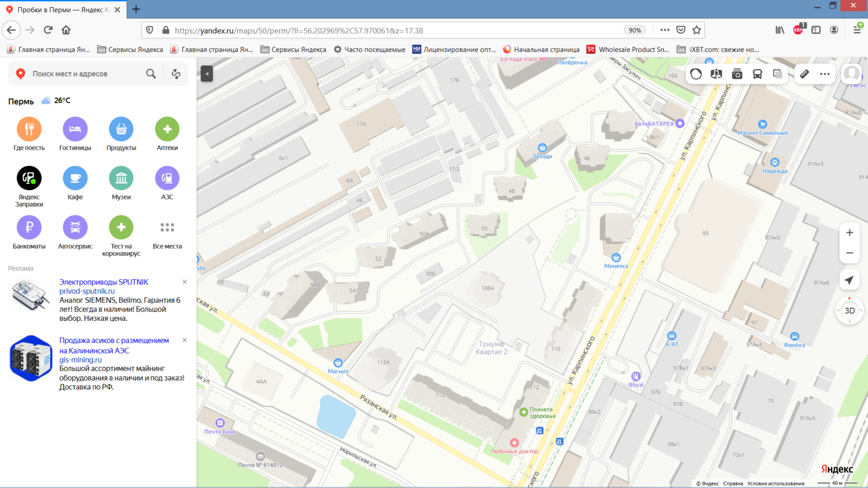Collapse the left sidebar panel

click(207, 74)
